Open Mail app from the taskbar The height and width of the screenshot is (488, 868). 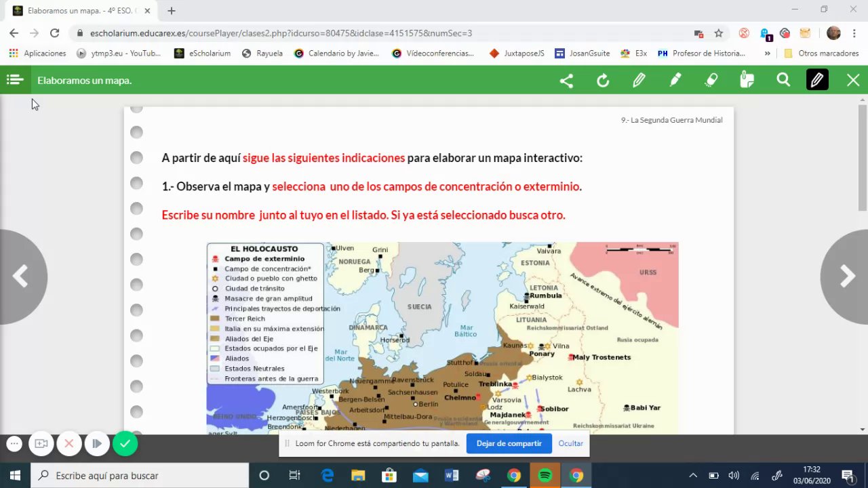coord(420,475)
